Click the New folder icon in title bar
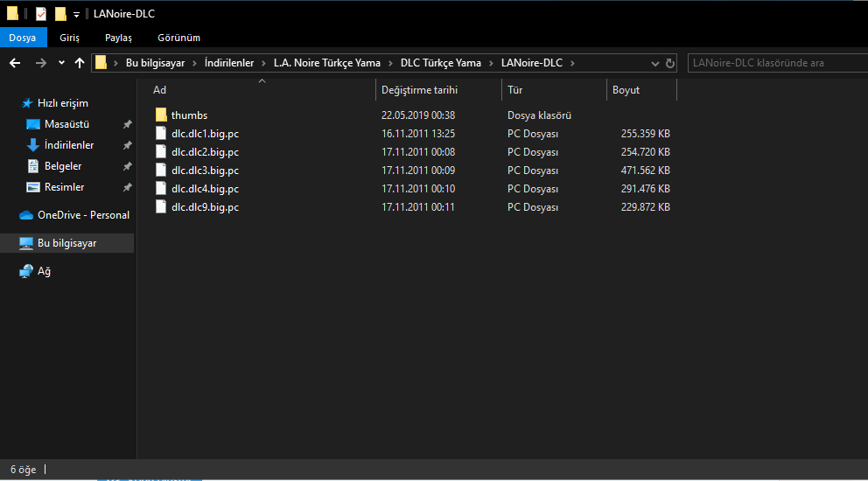This screenshot has width=868, height=481. [60, 14]
